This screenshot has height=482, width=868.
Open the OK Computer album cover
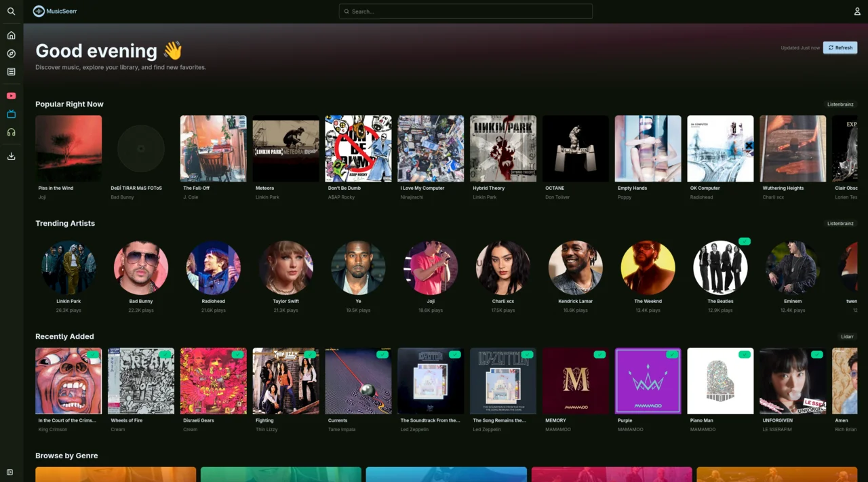click(x=720, y=148)
